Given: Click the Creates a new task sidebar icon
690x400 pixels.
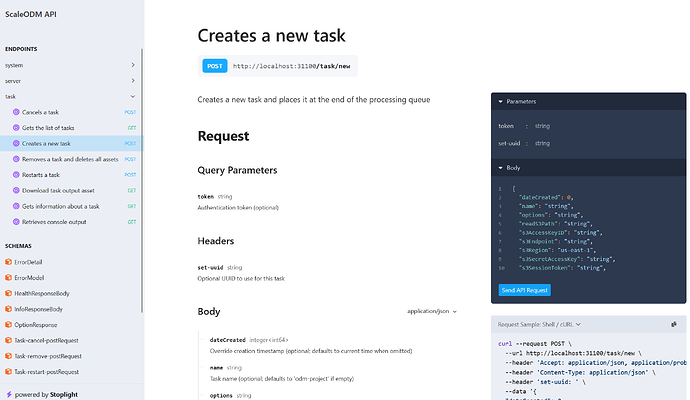Looking at the screenshot, I should (x=16, y=143).
